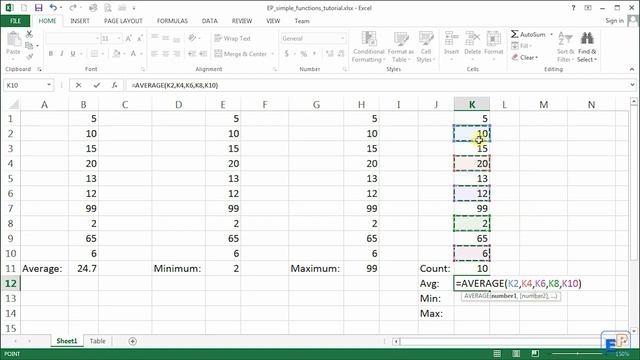Click the vertical scrollbar up arrow
Screen dimensions: 640x360
(633, 101)
